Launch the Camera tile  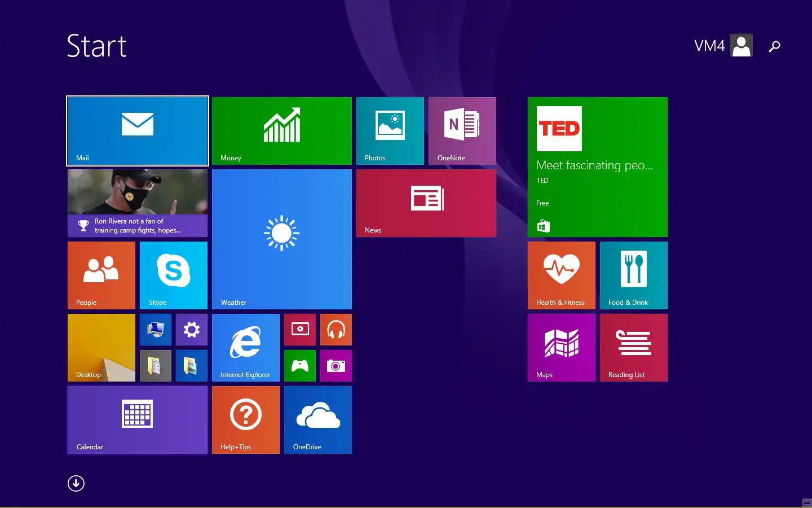click(336, 366)
